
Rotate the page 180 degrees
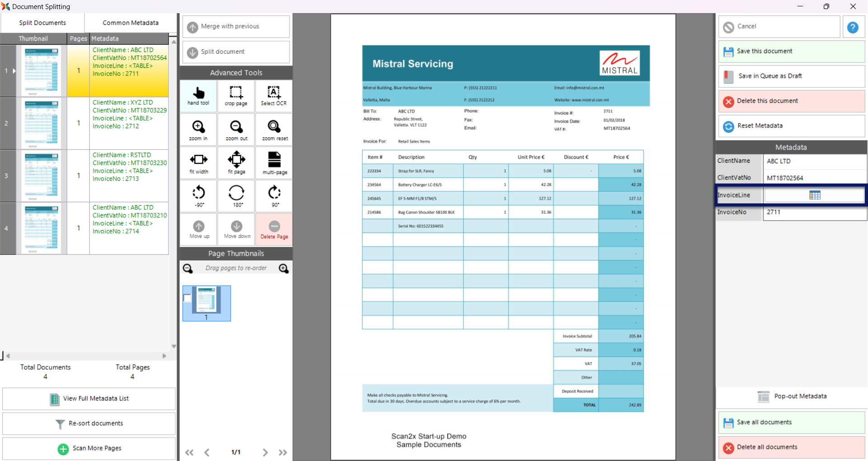pyautogui.click(x=236, y=196)
